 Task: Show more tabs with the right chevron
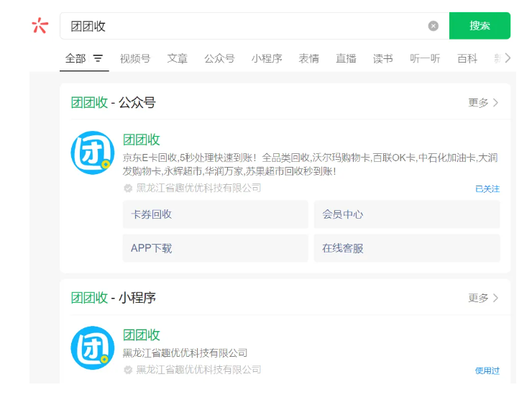coord(508,58)
